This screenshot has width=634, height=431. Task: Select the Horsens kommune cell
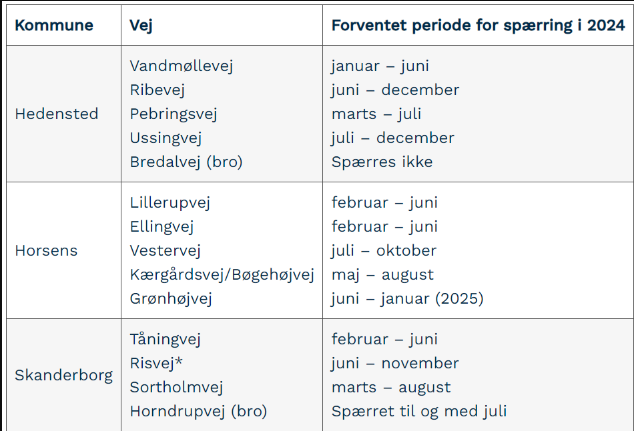pyautogui.click(x=46, y=250)
